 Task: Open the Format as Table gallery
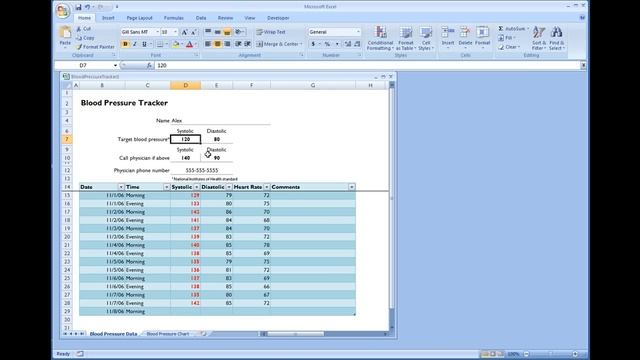tap(406, 38)
